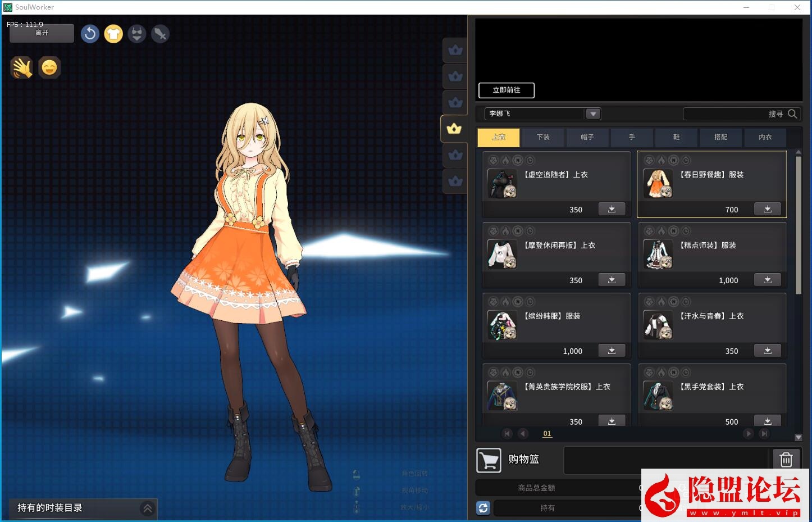This screenshot has width=812, height=522.
Task: Go to the first page arrow
Action: [x=508, y=433]
